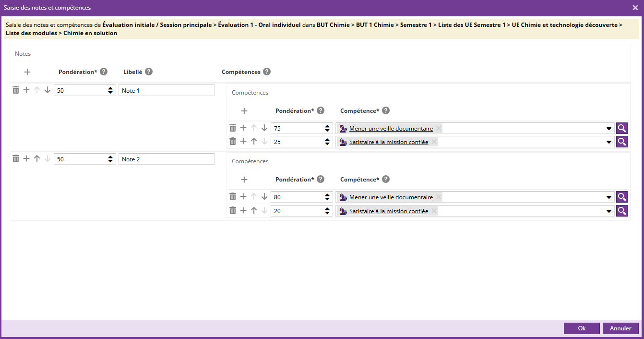Open help icon next to Libellé
644x339 pixels.
pyautogui.click(x=149, y=72)
